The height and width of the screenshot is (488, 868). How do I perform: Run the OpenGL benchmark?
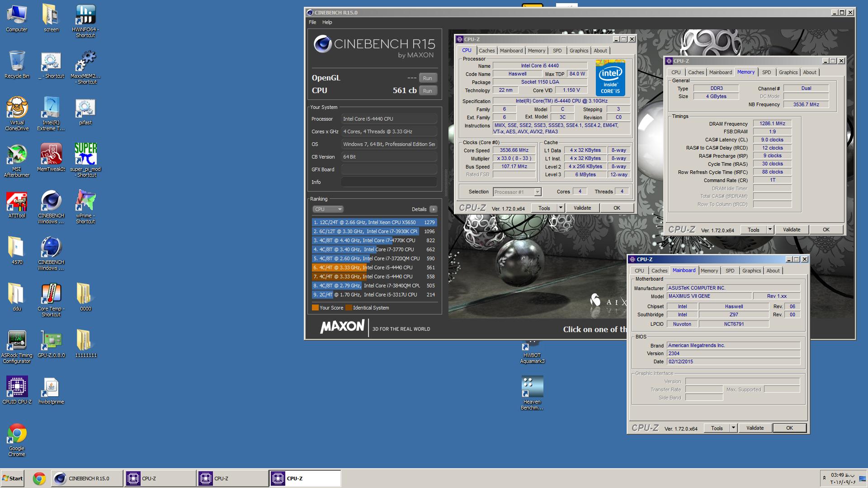tap(428, 78)
